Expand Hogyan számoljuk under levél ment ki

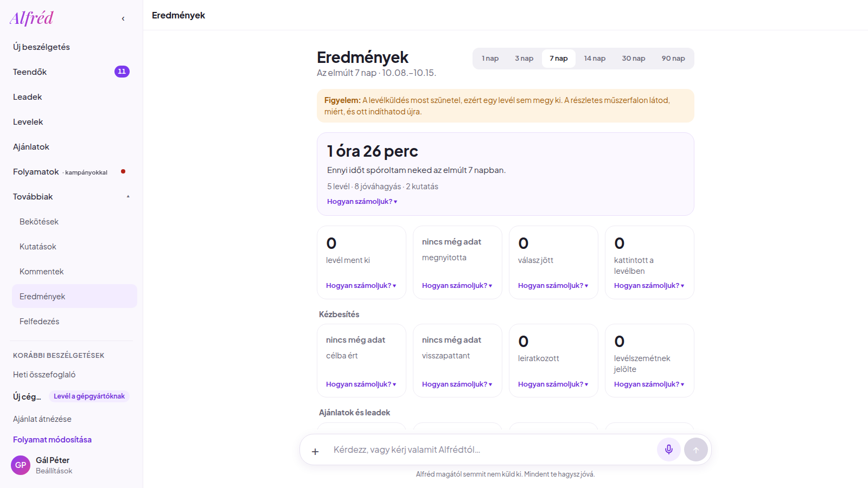point(361,286)
